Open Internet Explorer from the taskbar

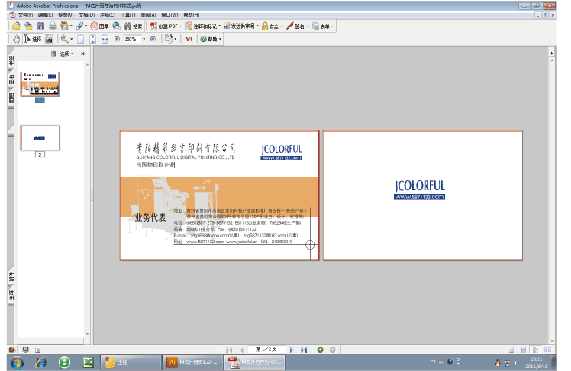tap(41, 362)
